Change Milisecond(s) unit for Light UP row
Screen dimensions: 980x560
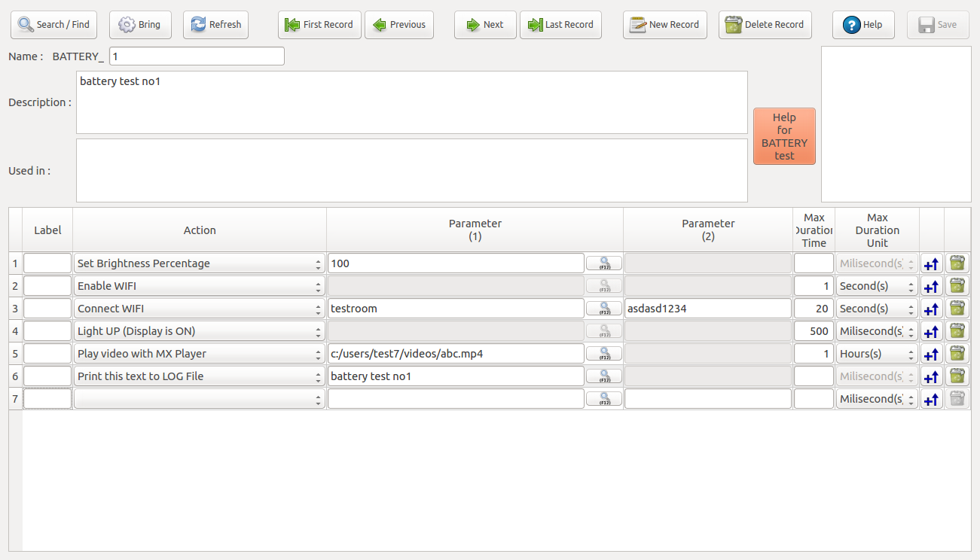[877, 331]
